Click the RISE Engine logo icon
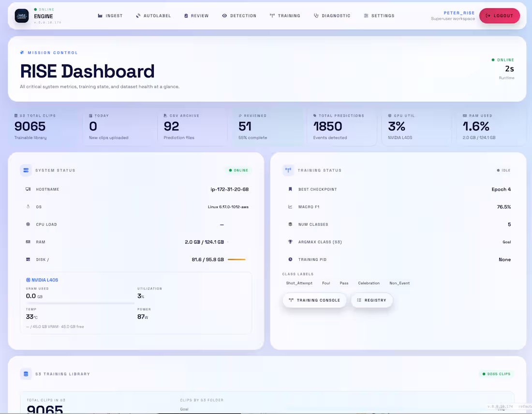 click(x=22, y=16)
